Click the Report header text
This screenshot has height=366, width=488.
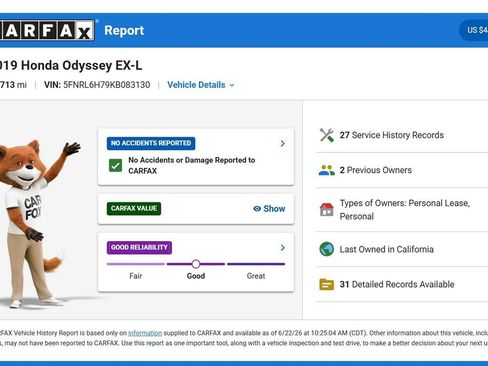tap(124, 30)
